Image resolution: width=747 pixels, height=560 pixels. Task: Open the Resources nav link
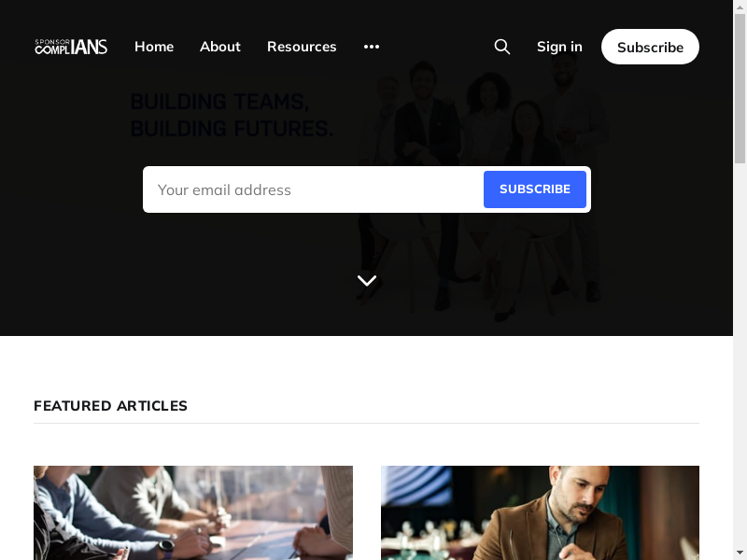(302, 47)
